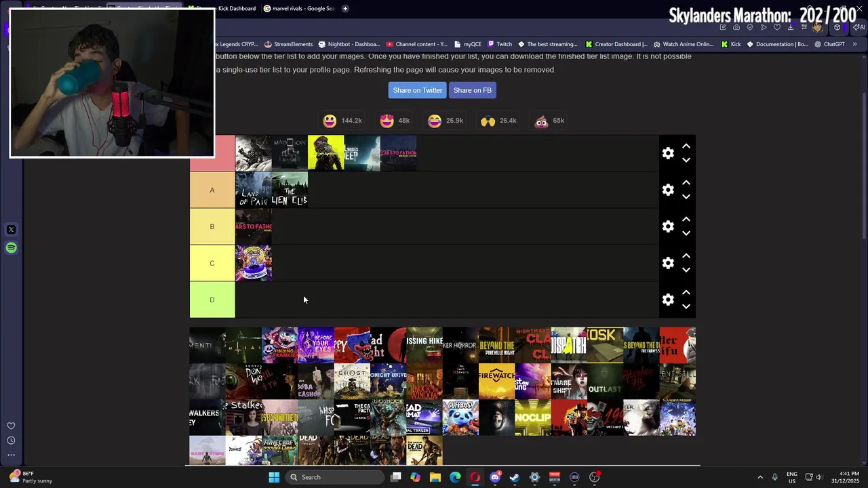Select Fears to Fathom thumbnail in tier B

point(254,226)
